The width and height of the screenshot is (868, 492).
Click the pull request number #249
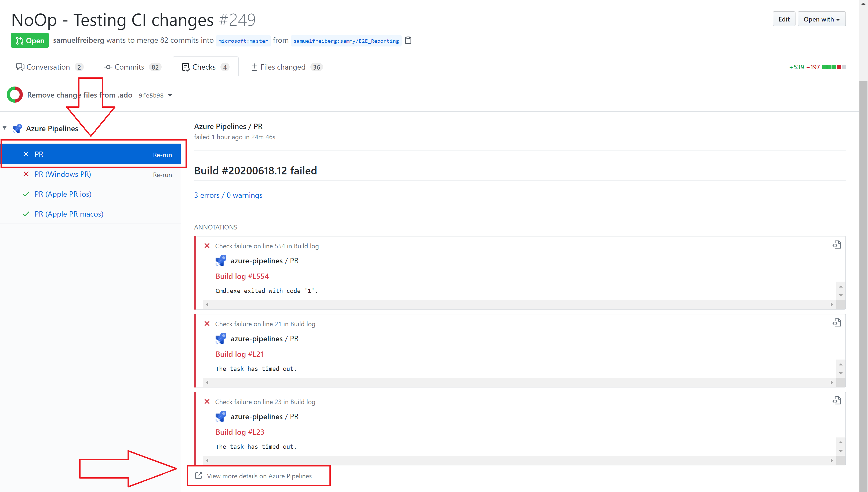(x=237, y=20)
